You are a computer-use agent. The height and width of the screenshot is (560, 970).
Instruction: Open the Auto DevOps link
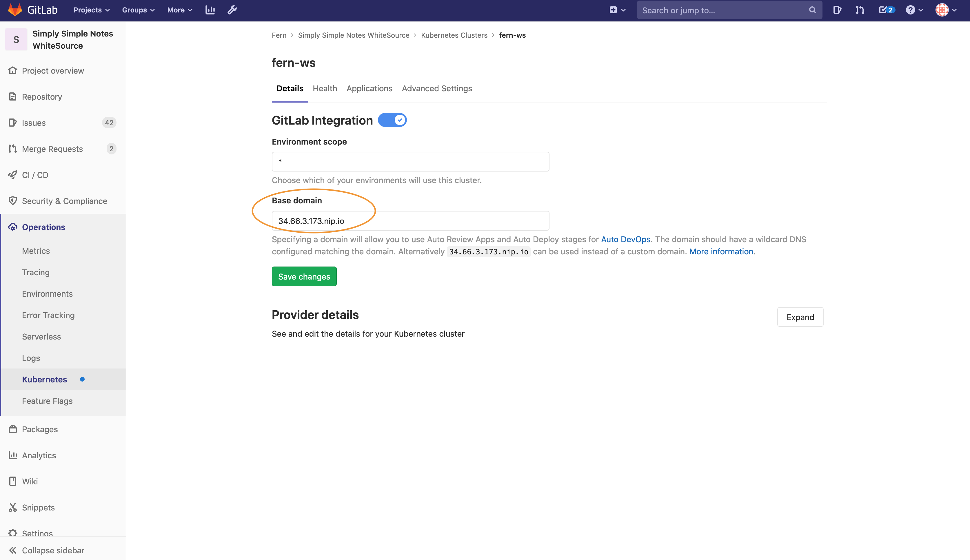(x=625, y=239)
